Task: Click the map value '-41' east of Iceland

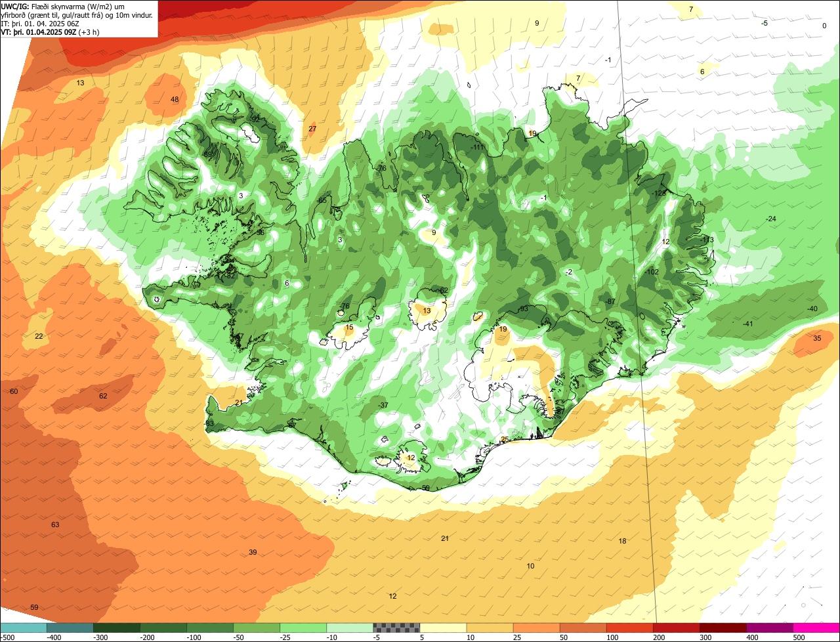Action: 748,324
